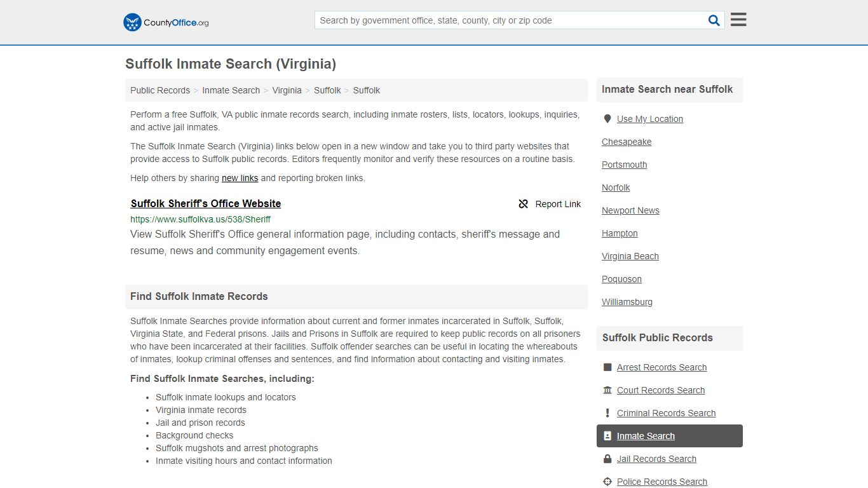
Task: Click the magnifying glass search icon
Action: tap(714, 20)
